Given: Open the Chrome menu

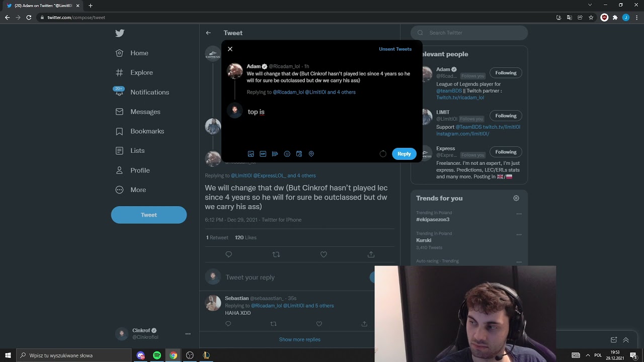Looking at the screenshot, I should 636,17.
